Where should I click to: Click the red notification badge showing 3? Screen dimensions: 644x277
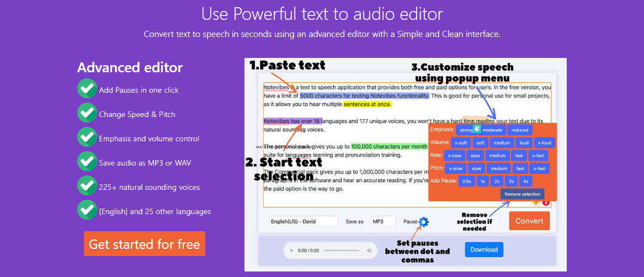(546, 202)
